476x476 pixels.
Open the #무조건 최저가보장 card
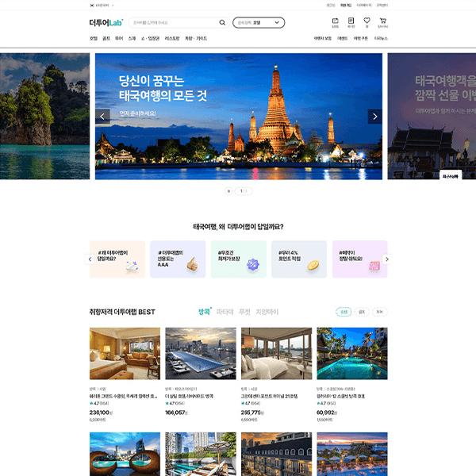[239, 259]
